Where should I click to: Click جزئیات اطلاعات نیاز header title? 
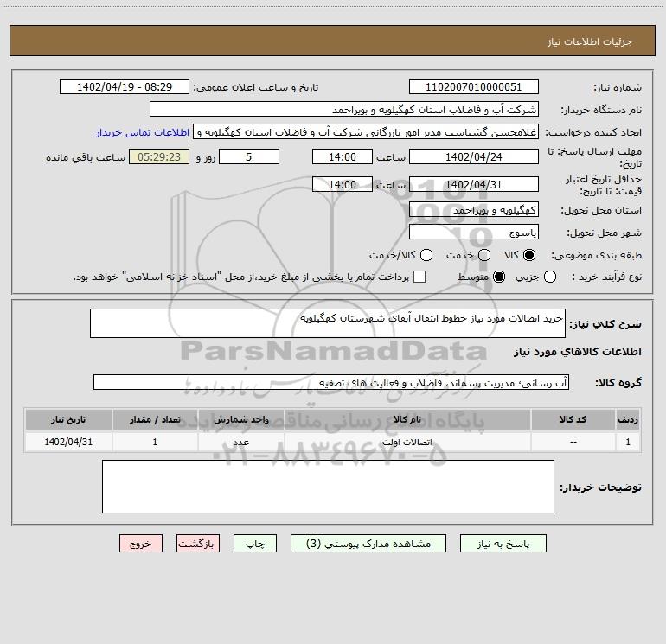pyautogui.click(x=589, y=41)
